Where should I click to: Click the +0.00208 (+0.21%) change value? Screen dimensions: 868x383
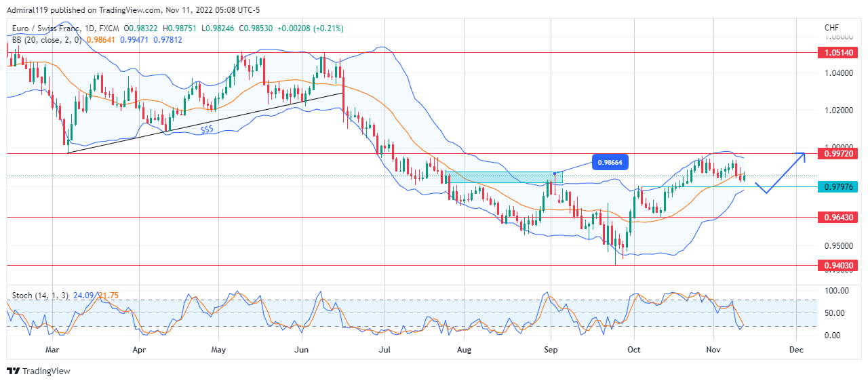[311, 28]
